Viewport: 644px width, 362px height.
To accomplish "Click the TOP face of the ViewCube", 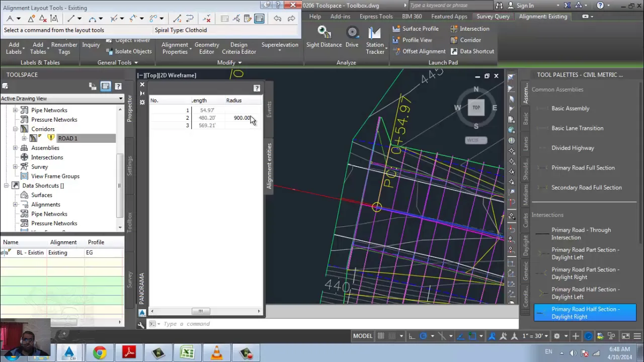I will click(476, 107).
